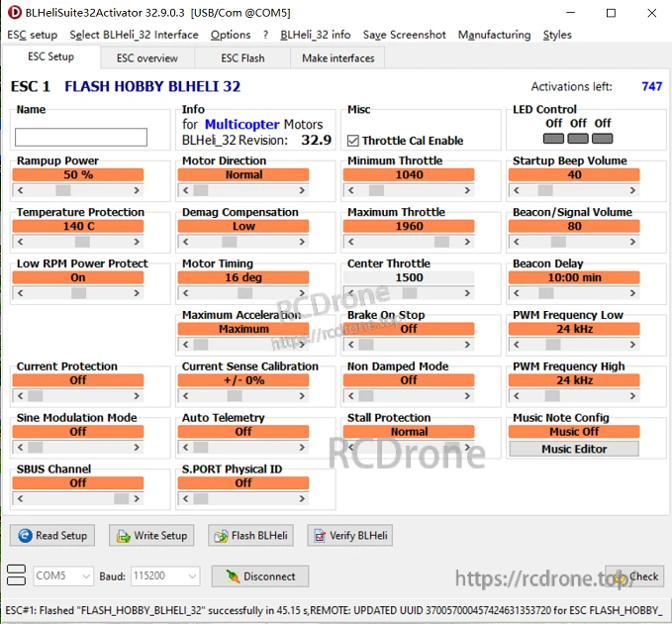672x624 pixels.
Task: Toggle the second LED Control switch
Action: click(x=578, y=139)
